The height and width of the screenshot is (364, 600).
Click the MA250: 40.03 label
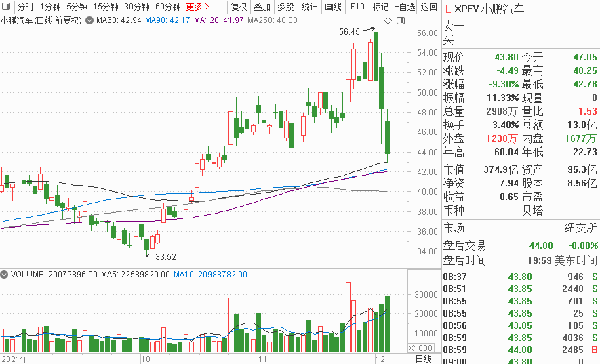273,20
